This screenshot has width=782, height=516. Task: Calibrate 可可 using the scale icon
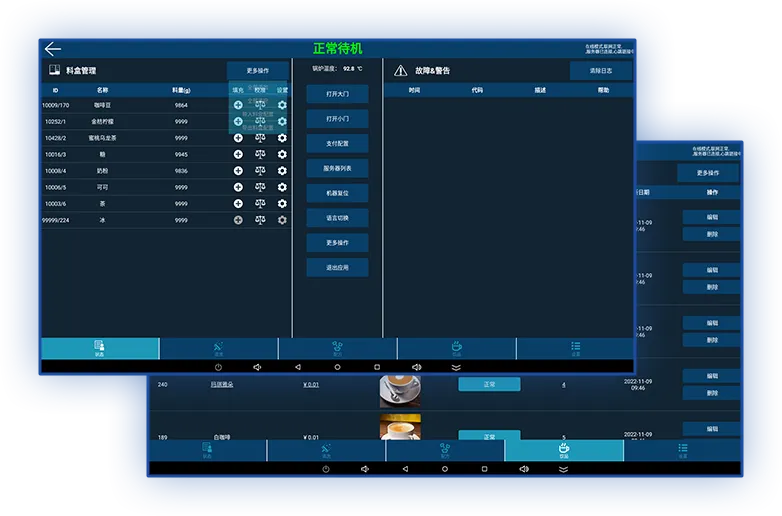coord(260,187)
